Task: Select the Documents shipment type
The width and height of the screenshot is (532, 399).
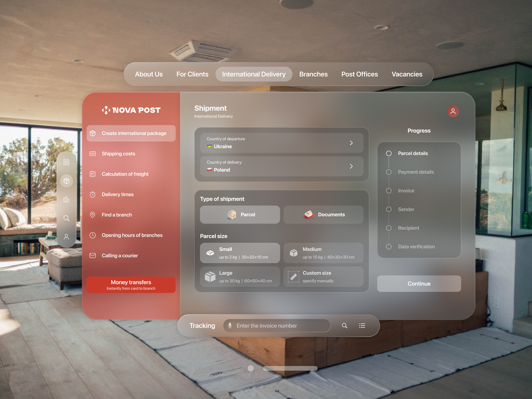Action: point(323,214)
